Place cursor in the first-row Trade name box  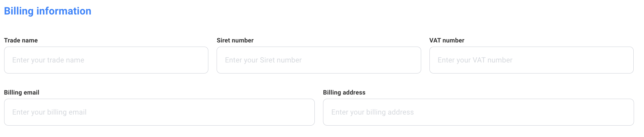[106, 60]
